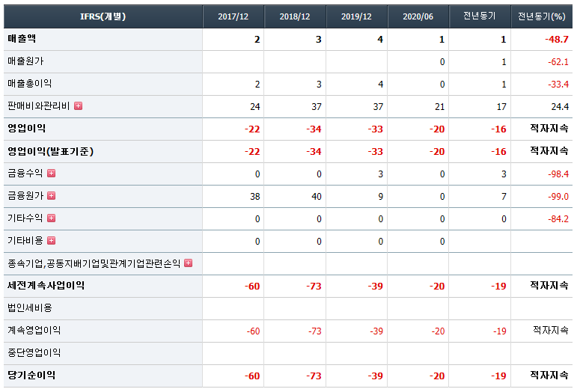The width and height of the screenshot is (580, 392).
Task: Select the 법인세비용 row label
Action: pos(30,308)
